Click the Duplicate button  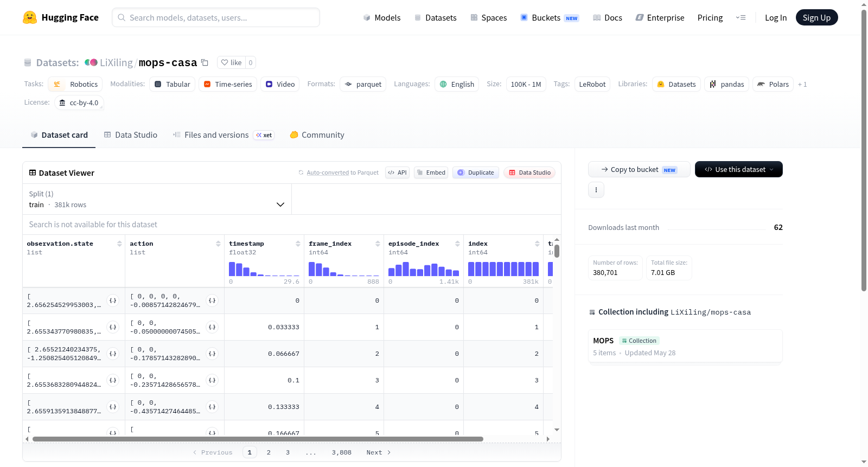476,172
